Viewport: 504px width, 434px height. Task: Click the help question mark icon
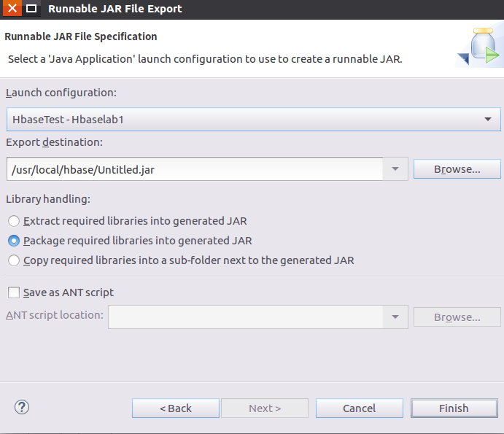click(x=22, y=408)
